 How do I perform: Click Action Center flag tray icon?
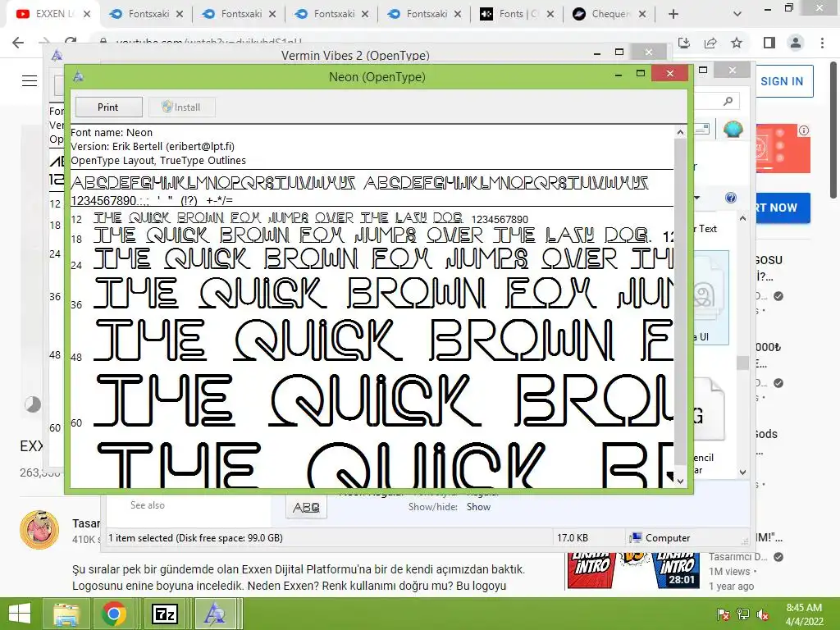pyautogui.click(x=723, y=614)
